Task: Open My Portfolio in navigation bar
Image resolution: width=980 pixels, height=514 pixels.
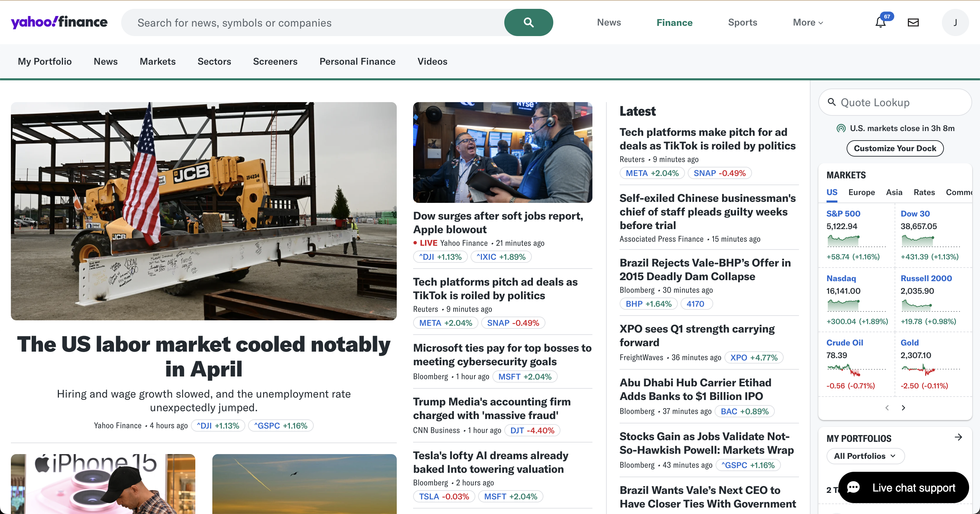Action: pos(45,61)
